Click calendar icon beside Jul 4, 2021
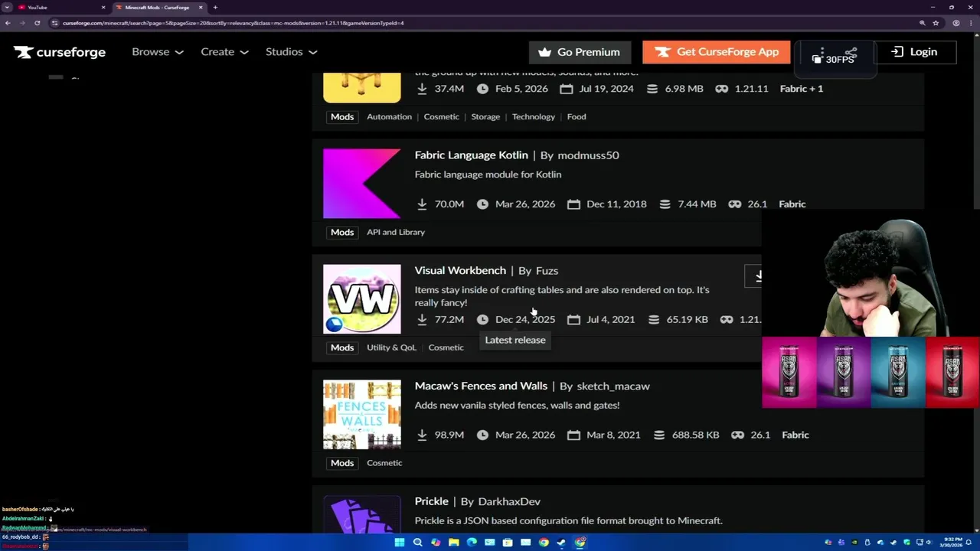This screenshot has width=980, height=551. (573, 319)
